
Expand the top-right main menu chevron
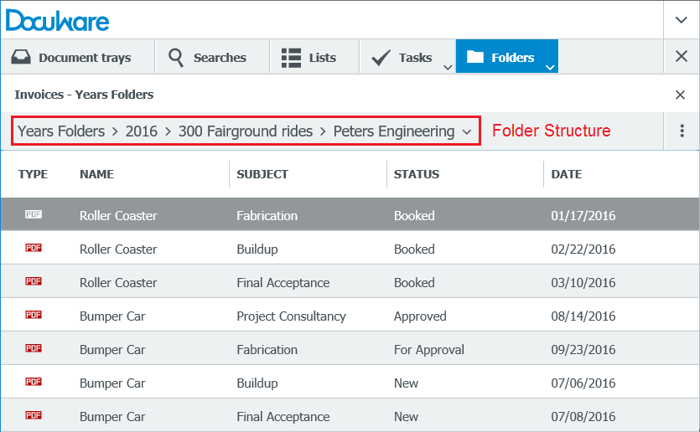(681, 21)
